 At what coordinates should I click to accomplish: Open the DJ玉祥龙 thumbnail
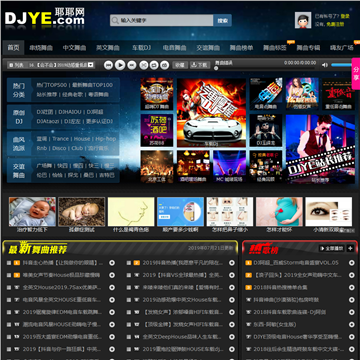click(266, 130)
